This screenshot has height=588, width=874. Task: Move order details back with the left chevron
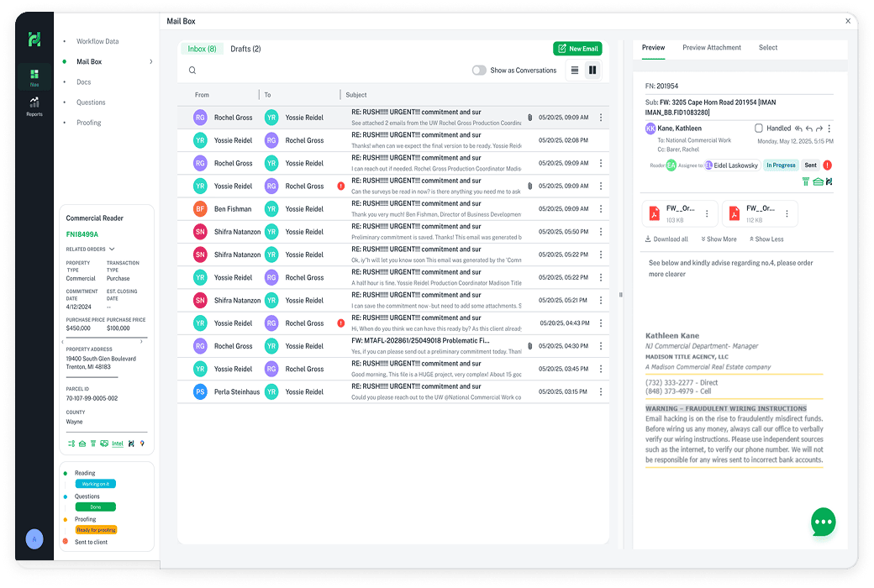click(62, 341)
